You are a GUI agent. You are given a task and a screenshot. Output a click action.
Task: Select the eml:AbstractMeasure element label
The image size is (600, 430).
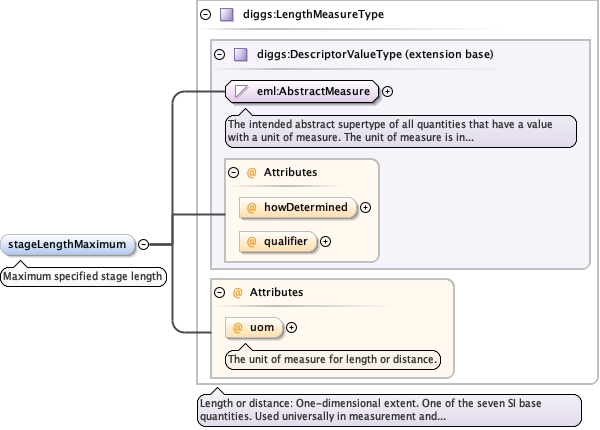(x=315, y=92)
